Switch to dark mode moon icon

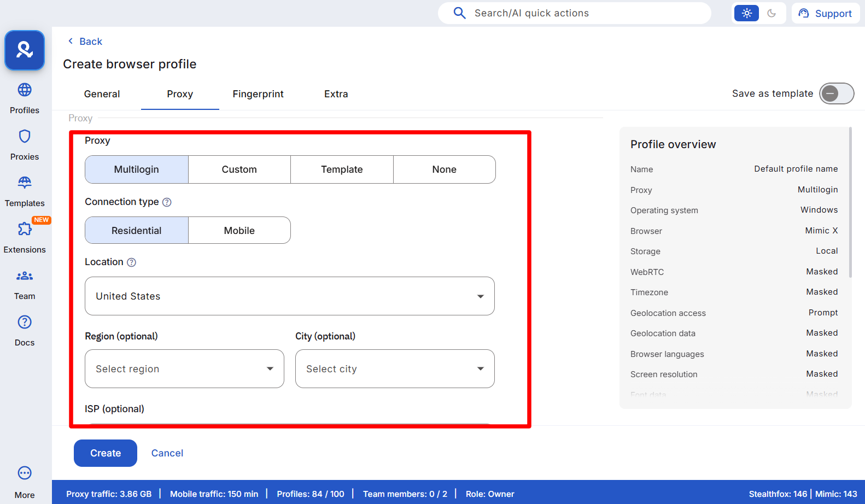(x=772, y=13)
